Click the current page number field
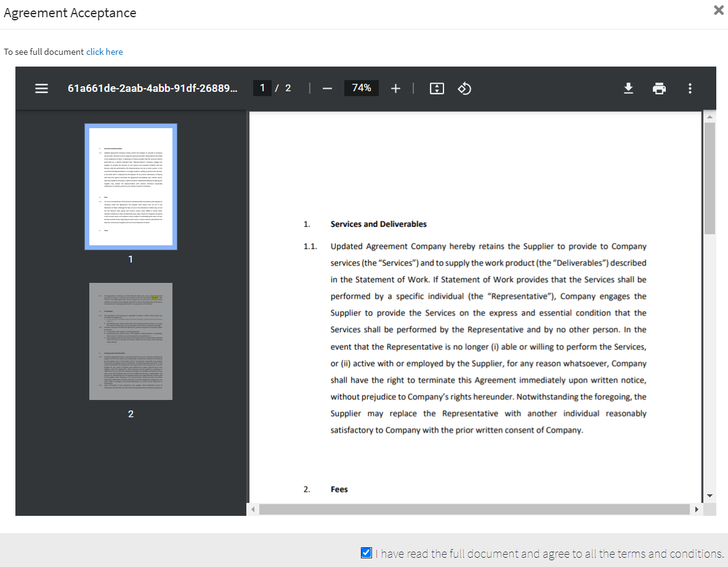This screenshot has width=728, height=567. click(x=262, y=88)
